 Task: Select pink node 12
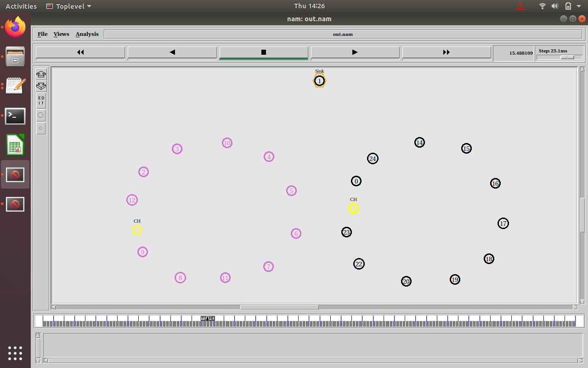tap(132, 200)
